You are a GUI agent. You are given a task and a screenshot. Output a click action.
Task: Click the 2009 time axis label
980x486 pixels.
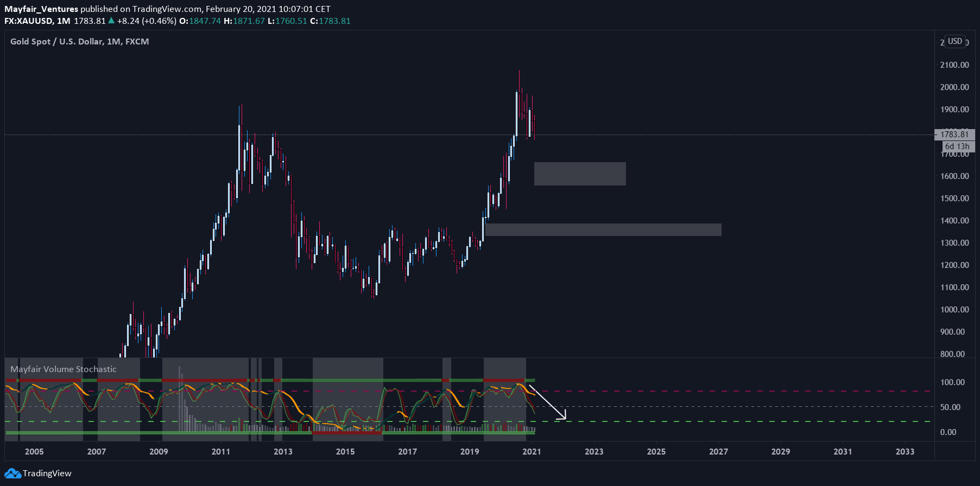click(x=159, y=452)
